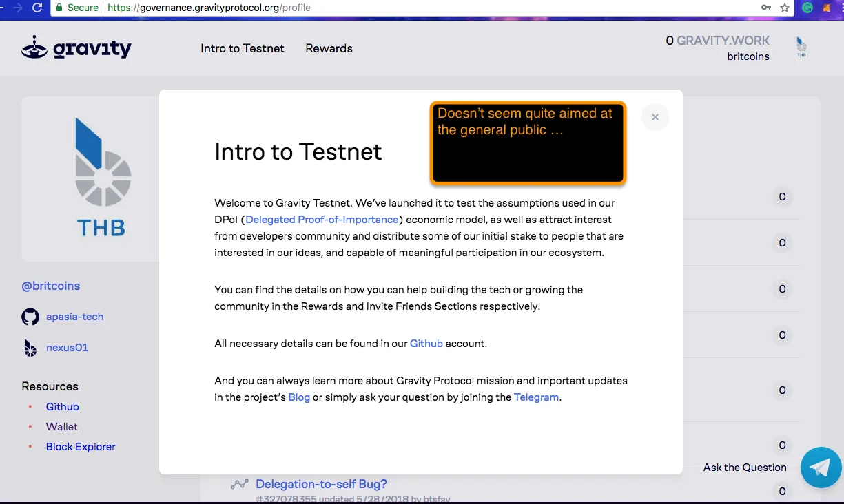Open the Intro to Testnet menu item
The width and height of the screenshot is (844, 504).
[x=243, y=48]
